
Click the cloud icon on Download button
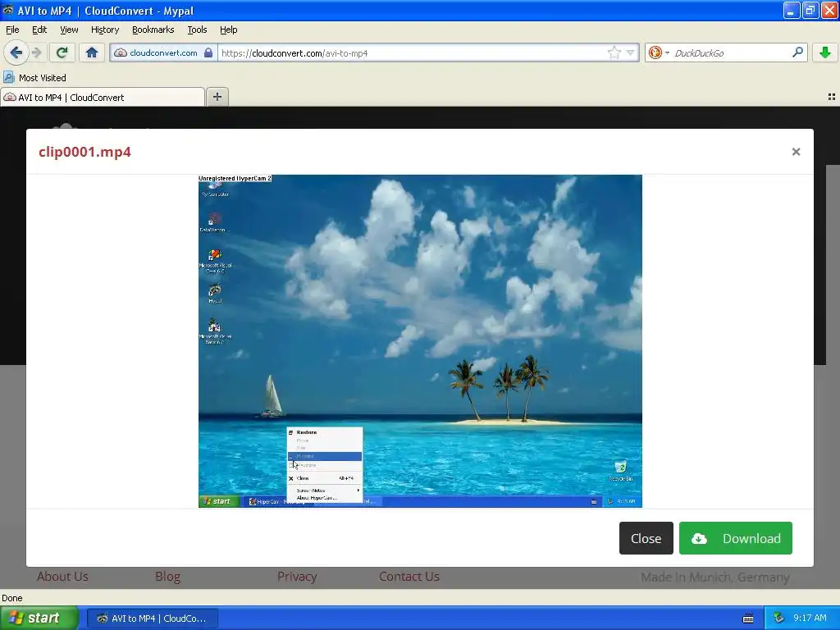coord(699,538)
